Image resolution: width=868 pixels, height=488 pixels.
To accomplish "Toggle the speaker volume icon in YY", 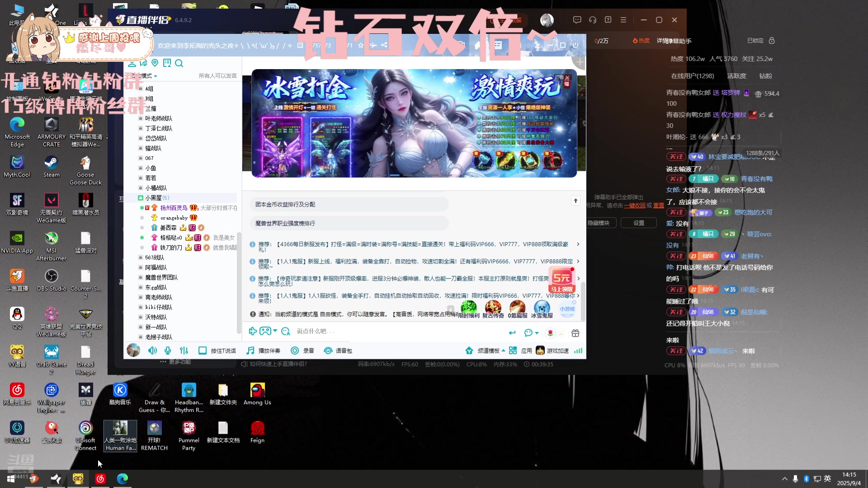I will [x=153, y=351].
